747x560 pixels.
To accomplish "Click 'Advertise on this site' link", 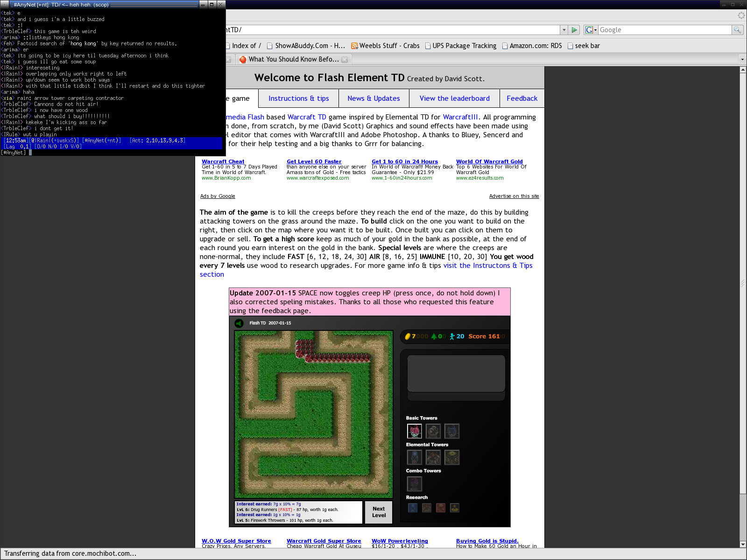I will pos(514,196).
